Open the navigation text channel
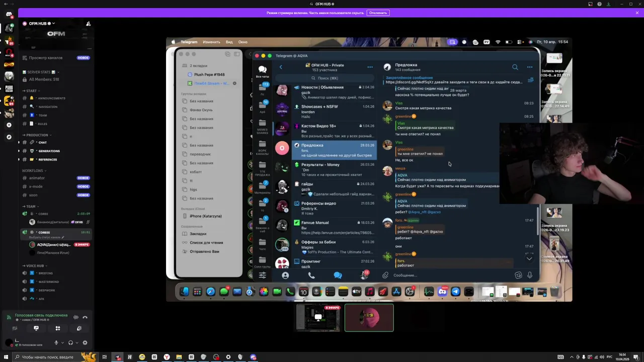Screen dimensions: 644x362 coord(55,107)
